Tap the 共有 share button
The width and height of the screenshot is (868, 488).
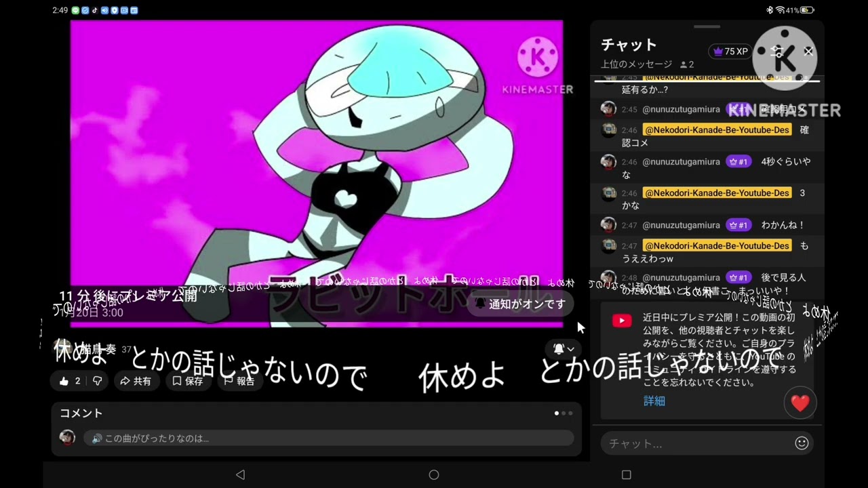tap(136, 381)
